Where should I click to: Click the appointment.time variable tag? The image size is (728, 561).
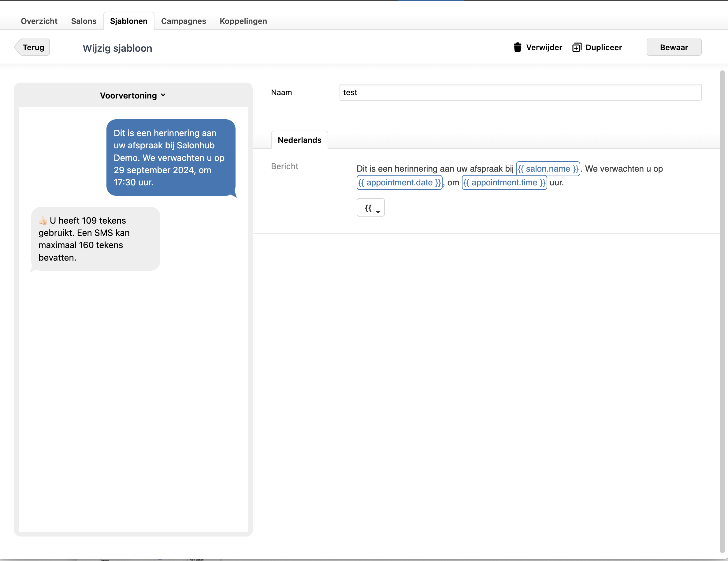click(504, 183)
